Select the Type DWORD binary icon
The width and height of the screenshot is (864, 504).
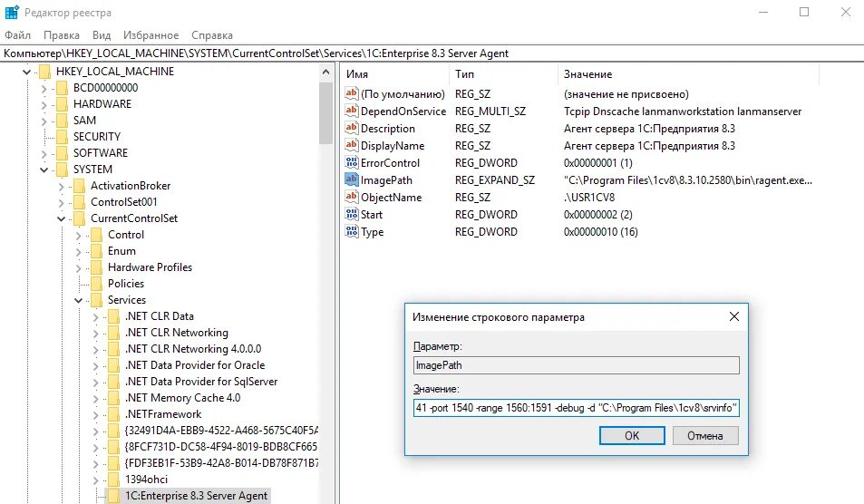point(352,231)
